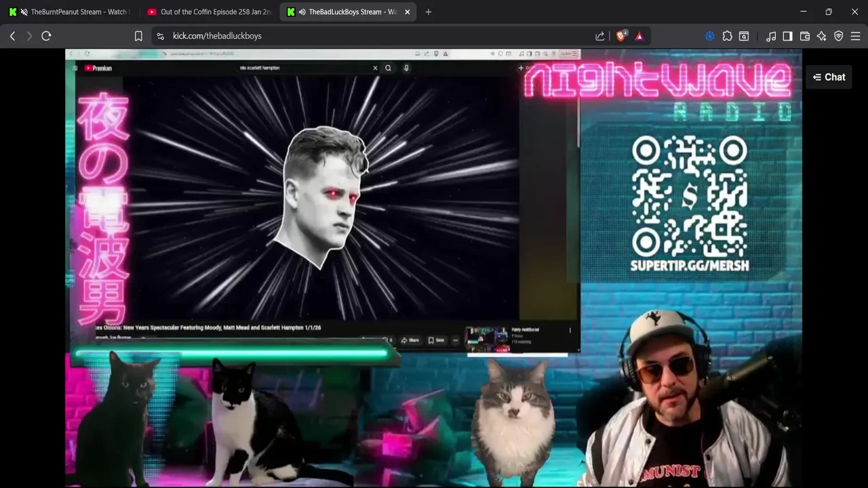
Task: Toggle the browser sidebar panel
Action: [787, 36]
